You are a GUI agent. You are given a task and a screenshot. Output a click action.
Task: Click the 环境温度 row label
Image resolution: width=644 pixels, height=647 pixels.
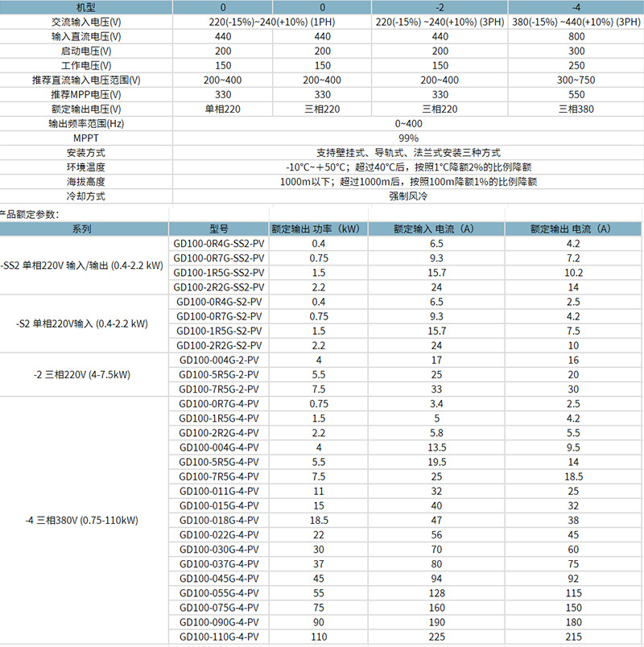86,167
